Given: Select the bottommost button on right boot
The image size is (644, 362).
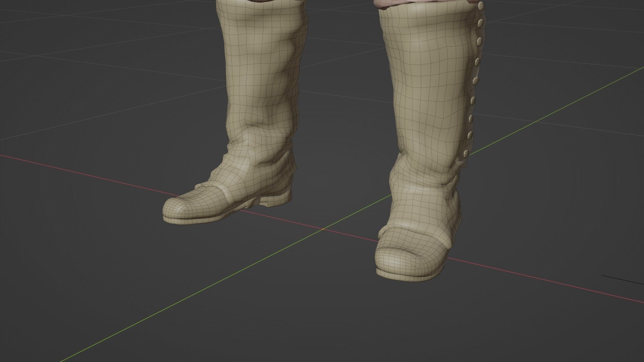Looking at the screenshot, I should click(x=466, y=154).
